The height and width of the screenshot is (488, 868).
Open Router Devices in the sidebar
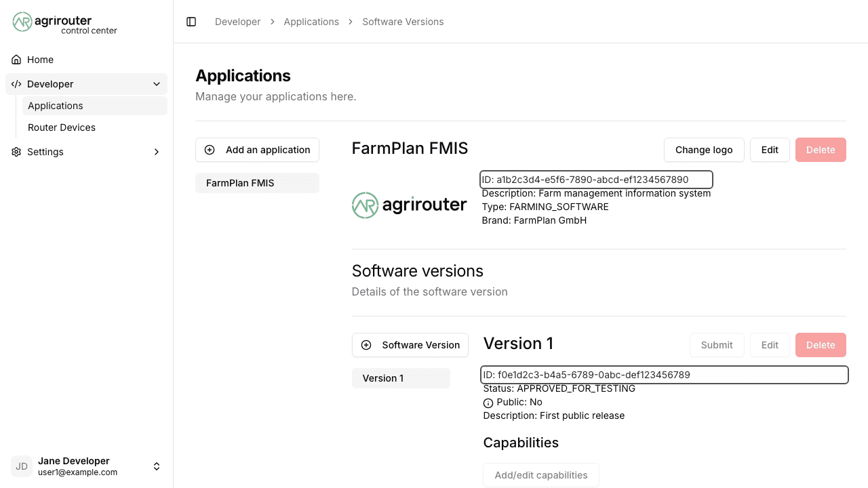(95, 127)
